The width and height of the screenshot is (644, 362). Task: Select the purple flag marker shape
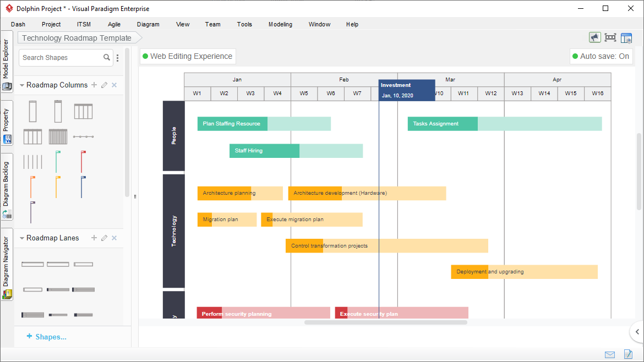click(x=32, y=212)
